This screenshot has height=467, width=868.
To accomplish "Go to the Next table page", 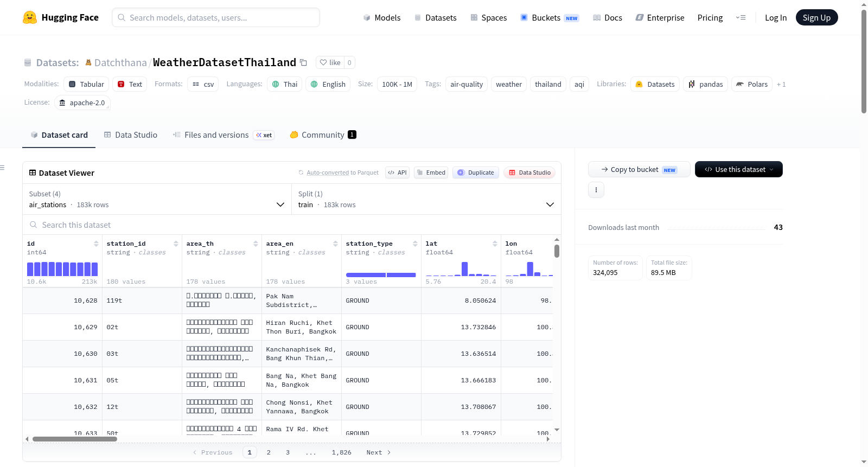I will coord(379,452).
